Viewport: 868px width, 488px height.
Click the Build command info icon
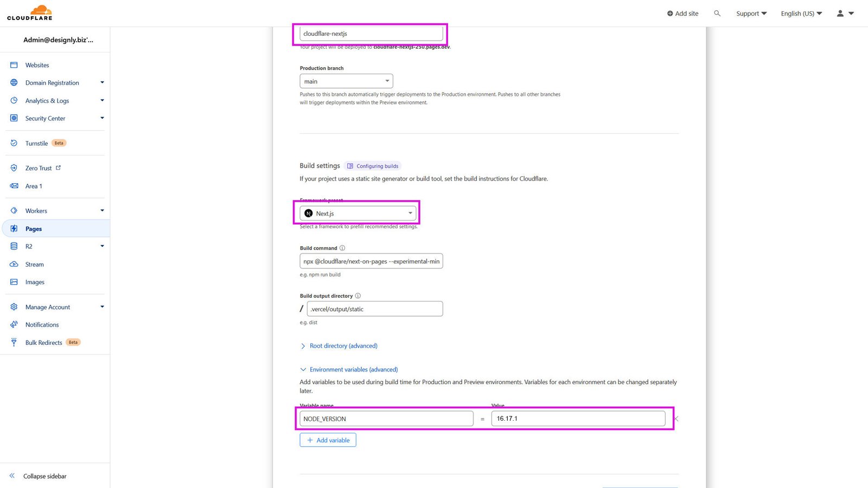click(x=342, y=248)
